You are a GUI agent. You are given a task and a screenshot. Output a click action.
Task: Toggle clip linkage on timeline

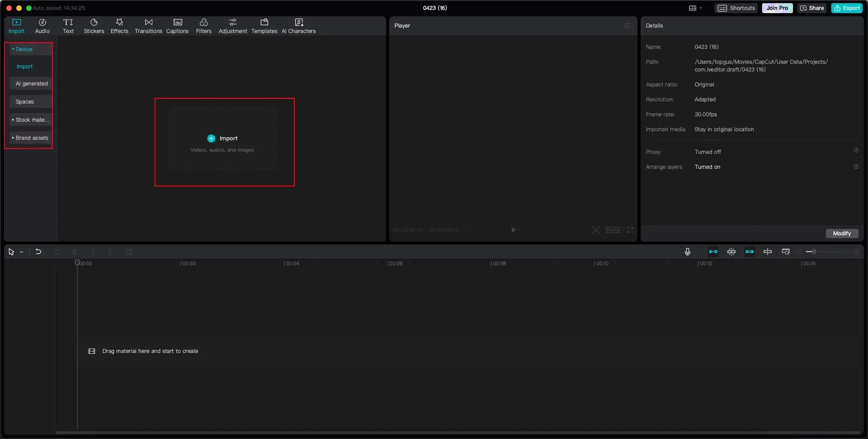point(750,252)
